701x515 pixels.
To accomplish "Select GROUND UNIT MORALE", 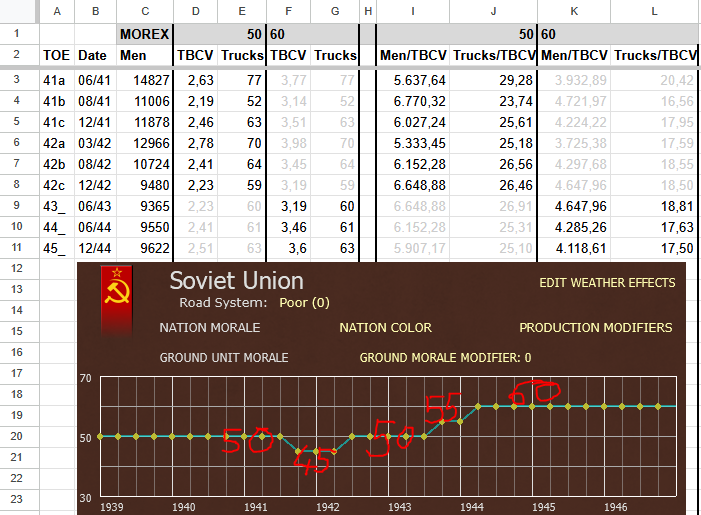I will (224, 358).
